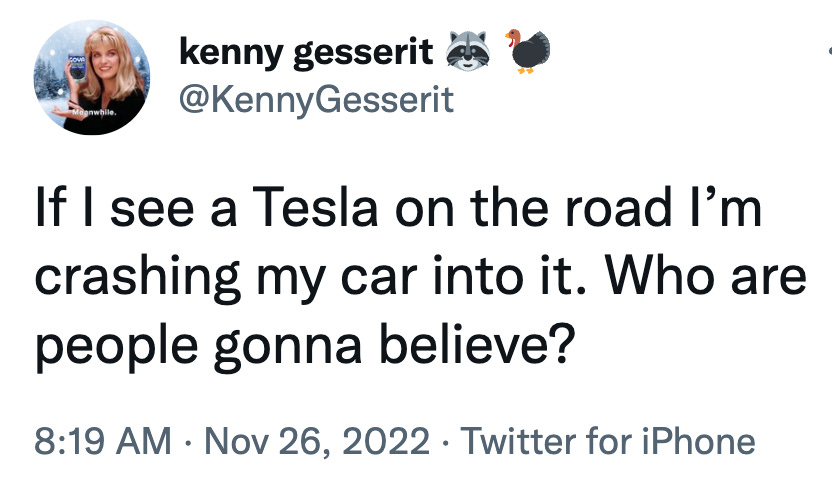This screenshot has width=832, height=498.
Task: Open the kenny gesserit display name
Action: (x=306, y=52)
